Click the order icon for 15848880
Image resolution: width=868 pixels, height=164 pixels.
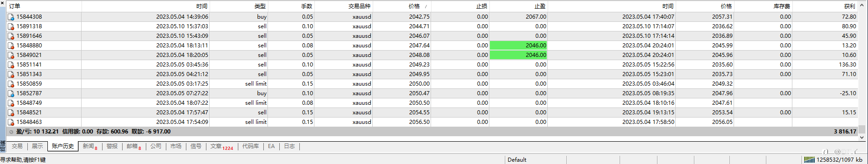click(x=11, y=46)
